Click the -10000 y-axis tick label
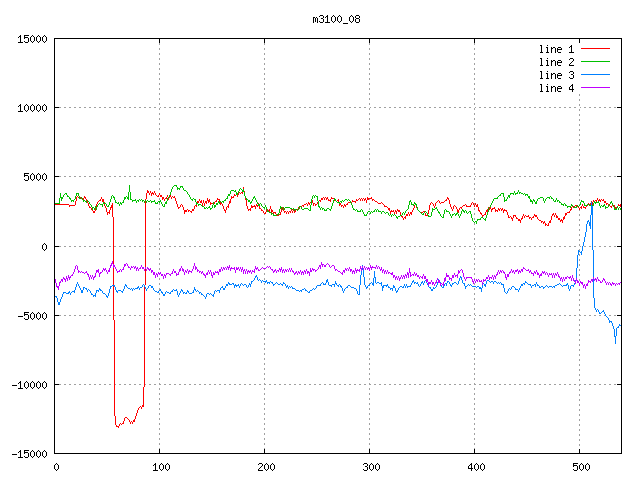The width and height of the screenshot is (640, 480). 28,385
